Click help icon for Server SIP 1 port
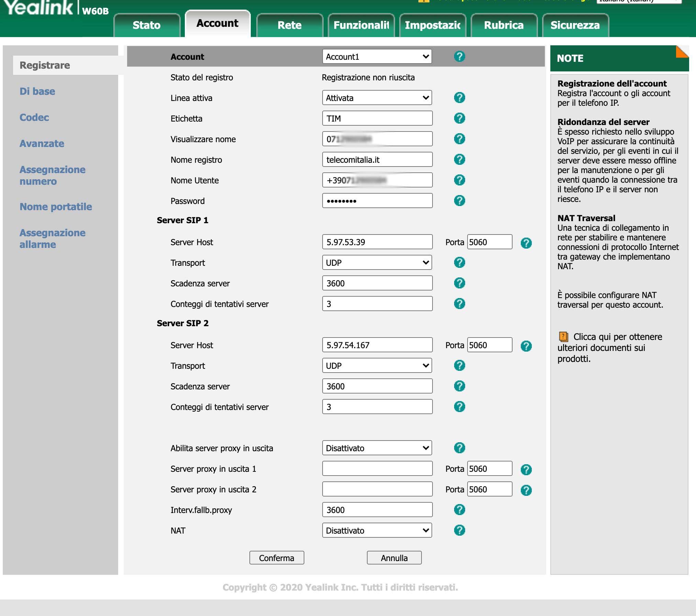 (526, 243)
